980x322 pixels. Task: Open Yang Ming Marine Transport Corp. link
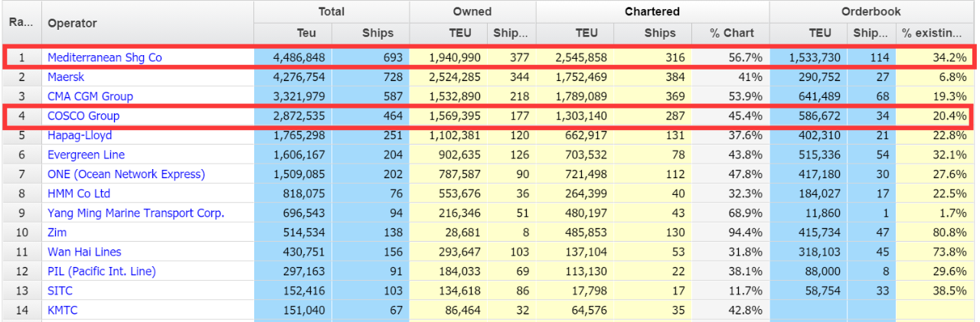click(136, 213)
